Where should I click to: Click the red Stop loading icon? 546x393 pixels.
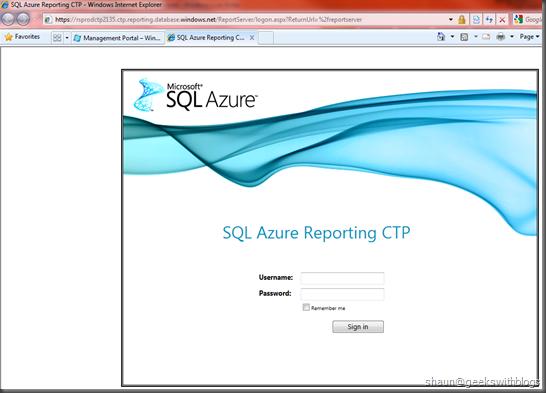(x=502, y=19)
